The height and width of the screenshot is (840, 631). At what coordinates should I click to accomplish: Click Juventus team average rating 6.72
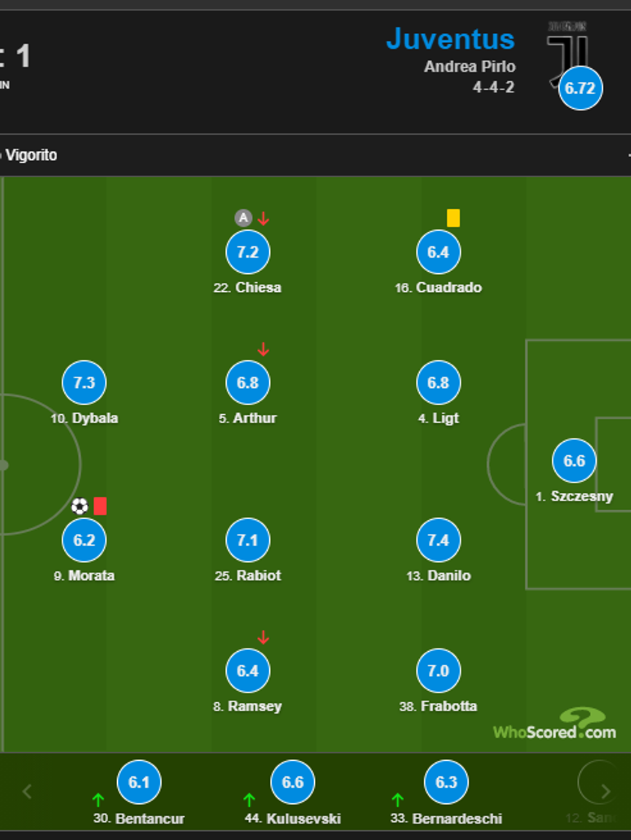(580, 88)
